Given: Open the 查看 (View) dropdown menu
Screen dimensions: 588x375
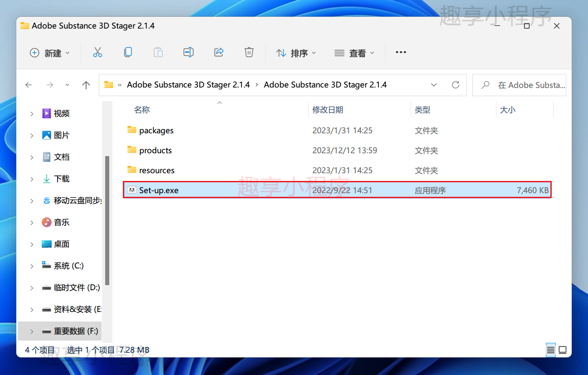Looking at the screenshot, I should tap(355, 53).
